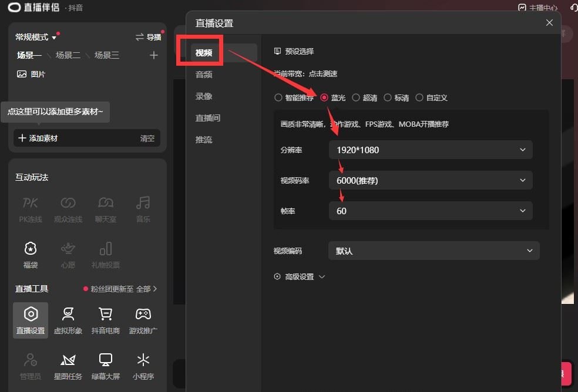Image resolution: width=578 pixels, height=392 pixels.
Task: Open the 游戏推广 game promotion tool
Action: click(143, 320)
